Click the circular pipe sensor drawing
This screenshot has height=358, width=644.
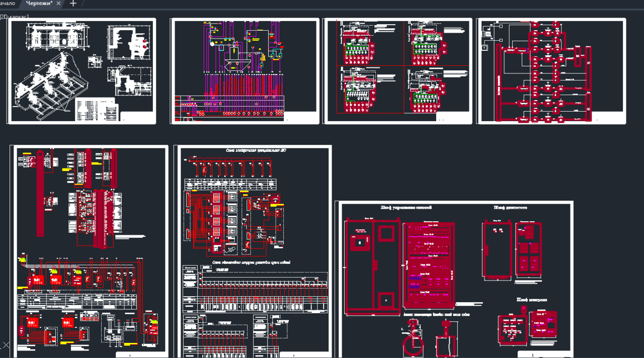412,343
